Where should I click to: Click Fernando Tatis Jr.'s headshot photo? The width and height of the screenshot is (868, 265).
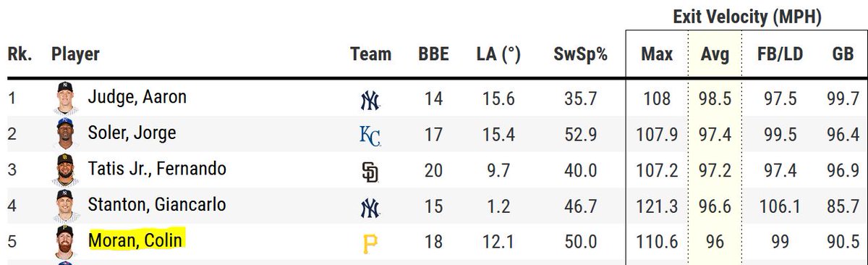(x=64, y=170)
